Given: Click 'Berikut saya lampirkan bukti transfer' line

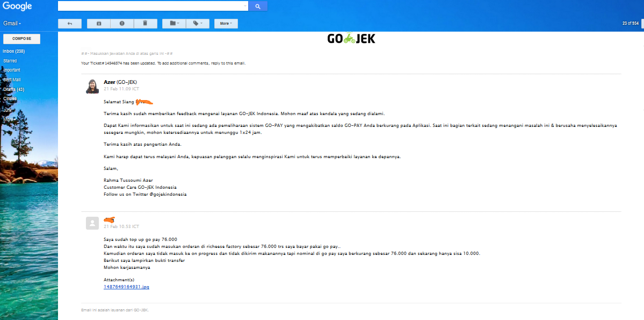Looking at the screenshot, I should [x=144, y=260].
